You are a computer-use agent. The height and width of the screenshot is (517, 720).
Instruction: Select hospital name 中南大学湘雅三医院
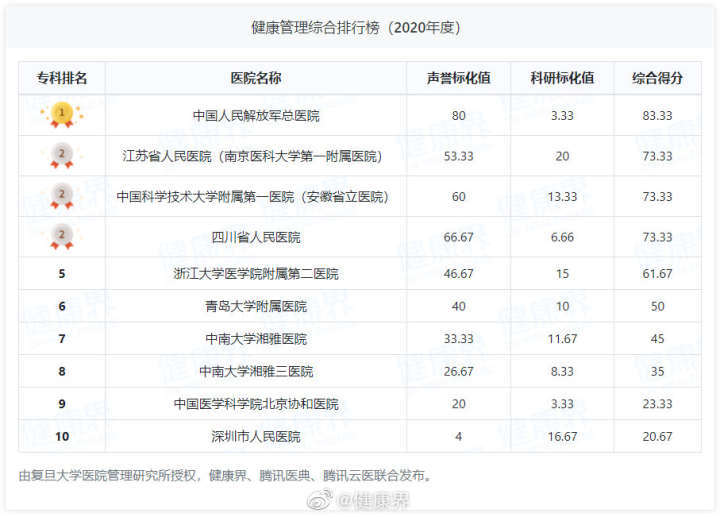coord(256,371)
